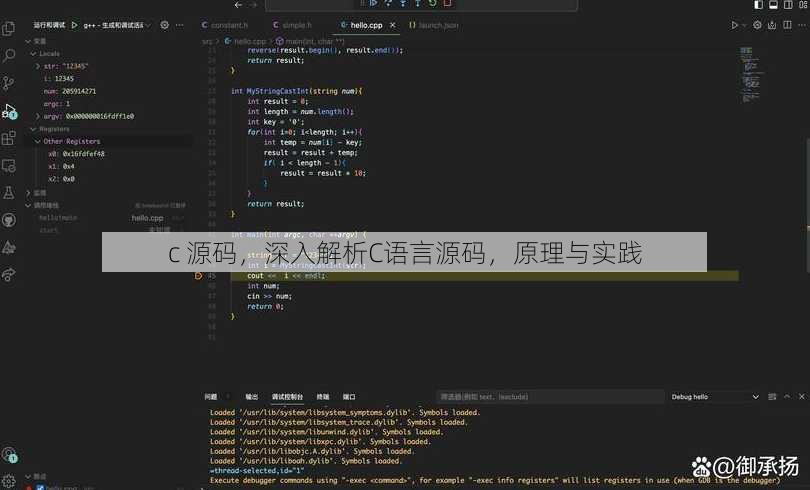The image size is (810, 490).
Task: Open the Testing flask view
Action: 9,193
